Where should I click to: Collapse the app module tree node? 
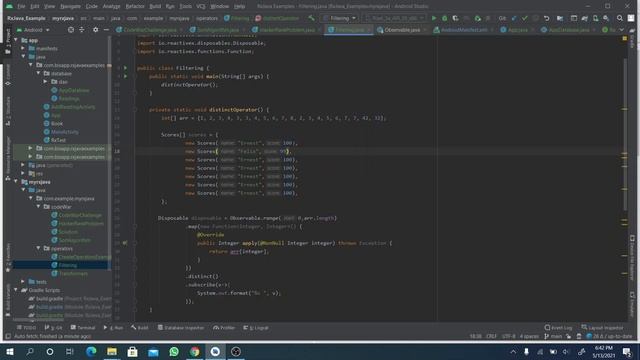(x=16, y=40)
